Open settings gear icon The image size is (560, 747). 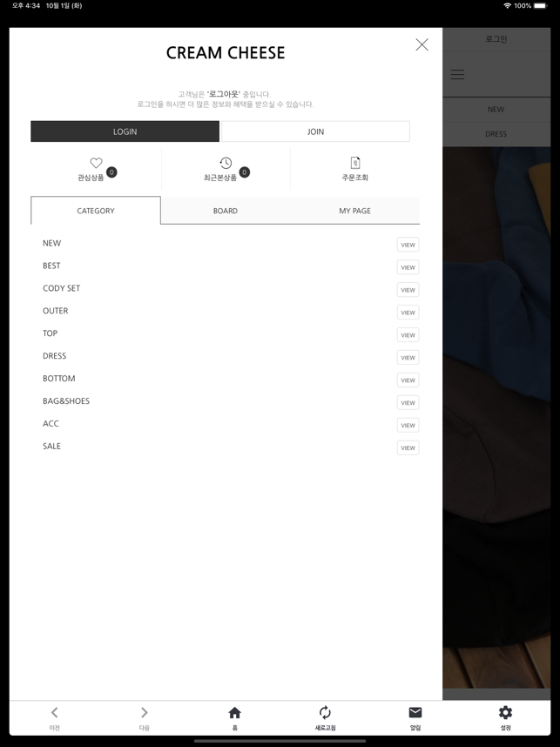tap(505, 713)
